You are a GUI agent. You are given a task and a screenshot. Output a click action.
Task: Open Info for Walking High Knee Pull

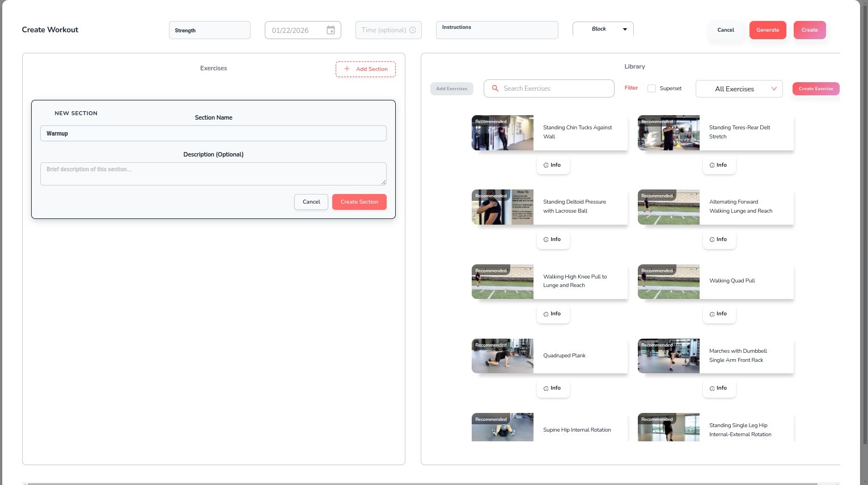[x=553, y=314]
